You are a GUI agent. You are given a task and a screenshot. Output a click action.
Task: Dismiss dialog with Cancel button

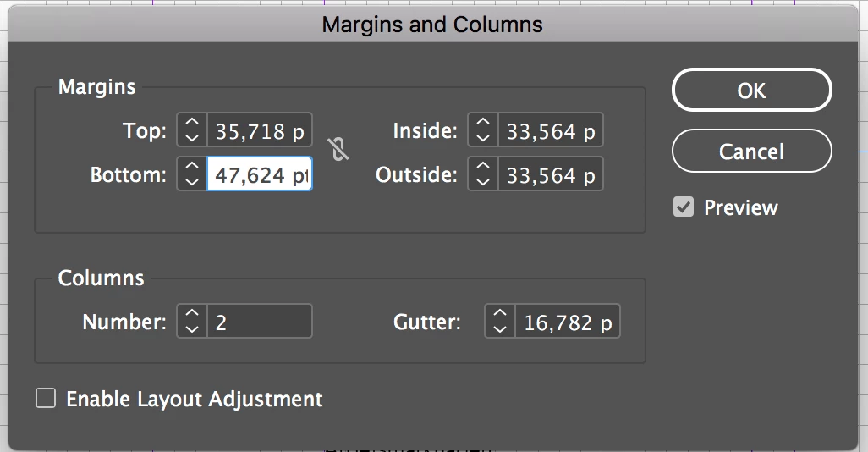[752, 152]
